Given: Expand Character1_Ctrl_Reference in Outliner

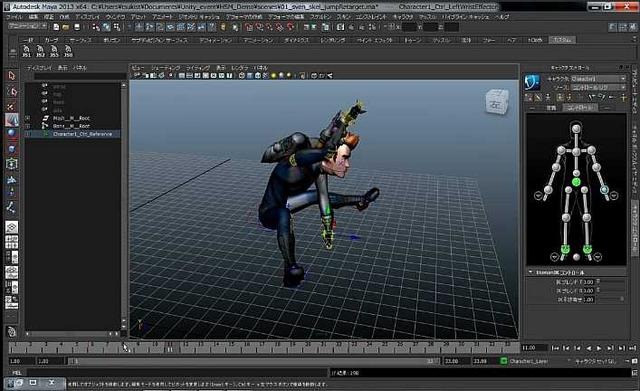Looking at the screenshot, I should (27, 134).
